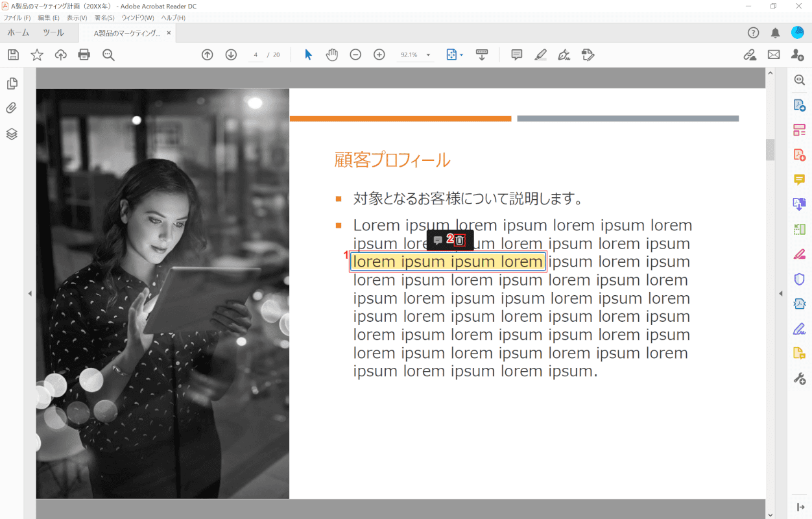
Task: Open the help question mark menu
Action: pyautogui.click(x=753, y=32)
